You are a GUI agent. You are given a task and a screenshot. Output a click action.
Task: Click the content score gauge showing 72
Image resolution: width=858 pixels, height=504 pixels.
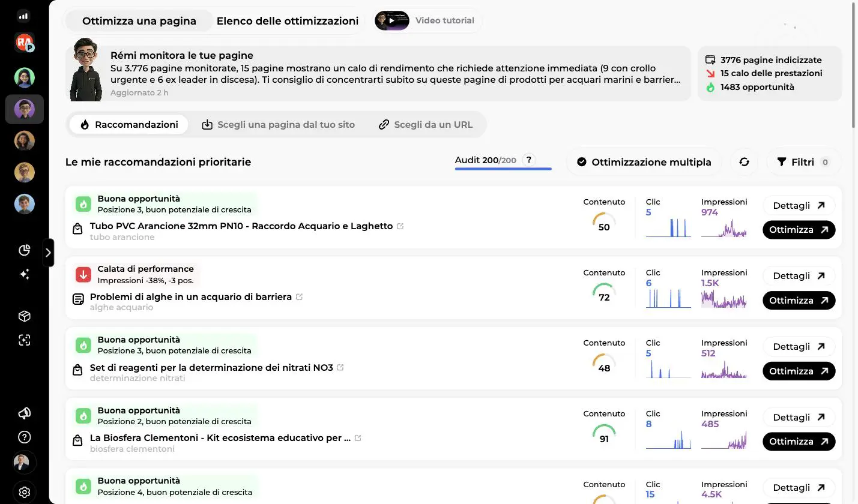coord(604,293)
